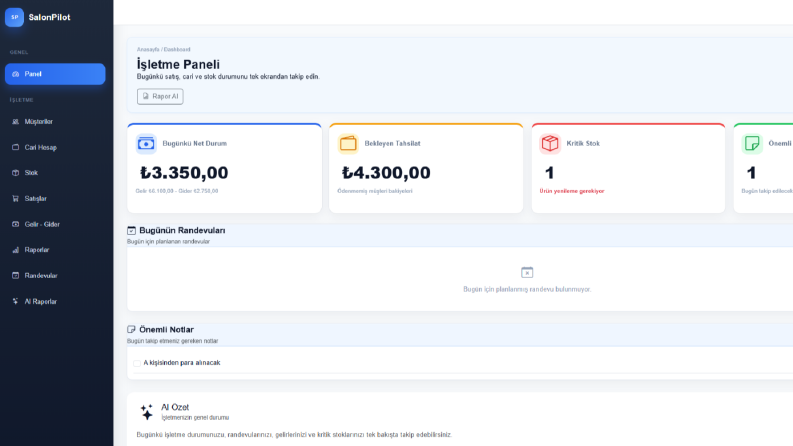Click the AI Özet sparkles icon
The image size is (793, 446).
point(147,412)
